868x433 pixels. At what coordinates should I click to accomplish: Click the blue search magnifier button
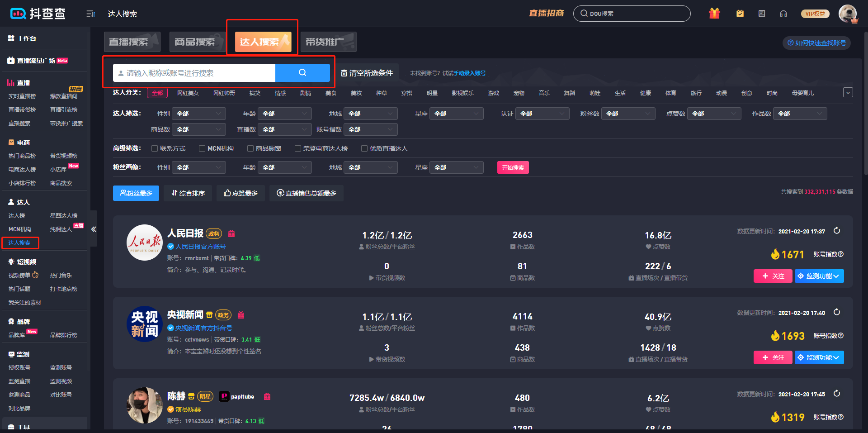coord(302,73)
